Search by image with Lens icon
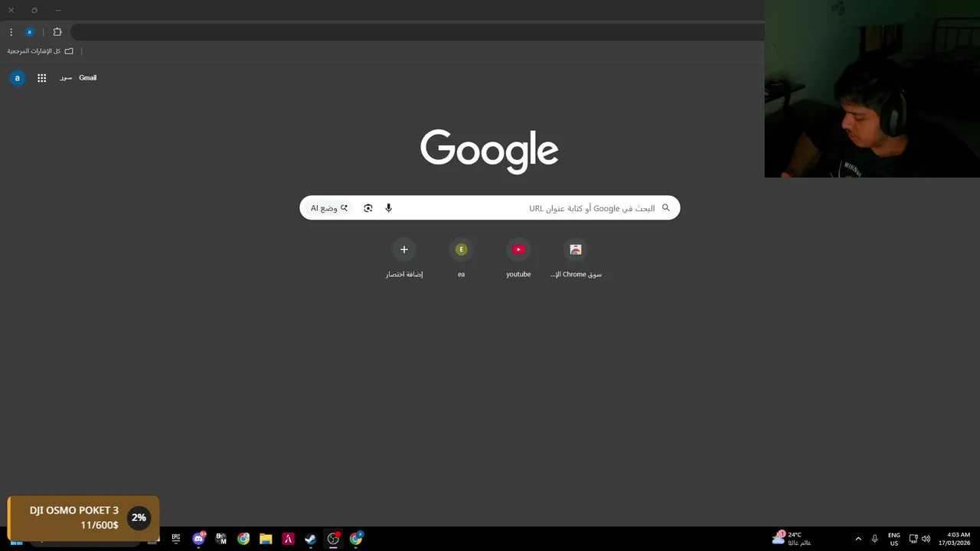Image resolution: width=980 pixels, height=551 pixels. (x=368, y=208)
